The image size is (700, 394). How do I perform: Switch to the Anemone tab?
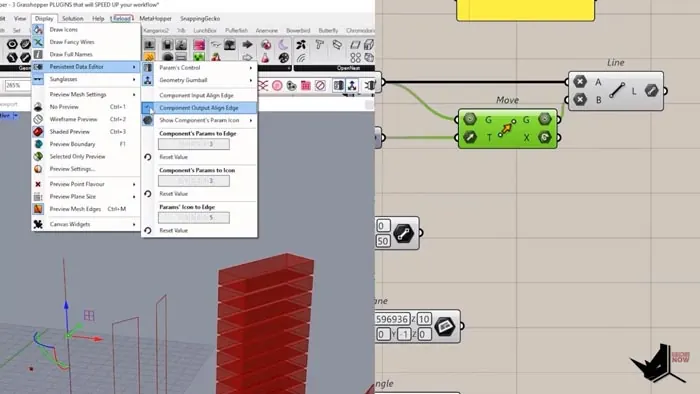click(267, 30)
